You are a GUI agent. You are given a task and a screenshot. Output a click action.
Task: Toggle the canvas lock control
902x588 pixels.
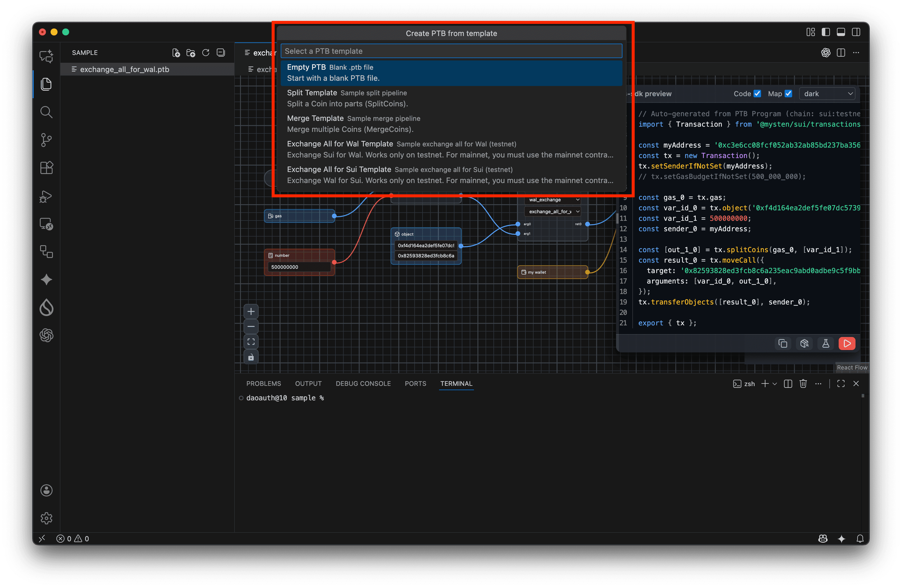click(x=251, y=357)
